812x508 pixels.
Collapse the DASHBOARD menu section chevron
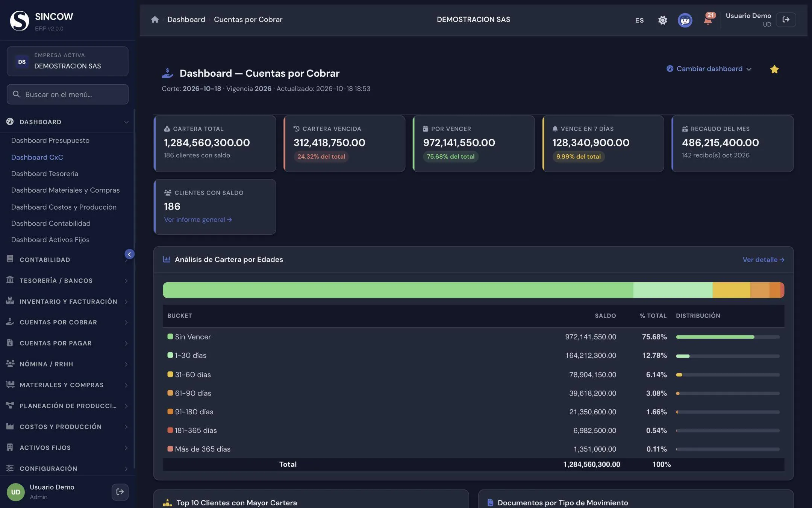pyautogui.click(x=126, y=122)
